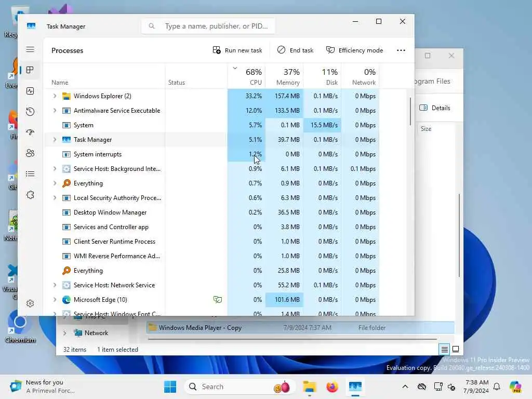Click the Size column header in File Explorer
Image resolution: width=532 pixels, height=399 pixels.
tap(426, 129)
